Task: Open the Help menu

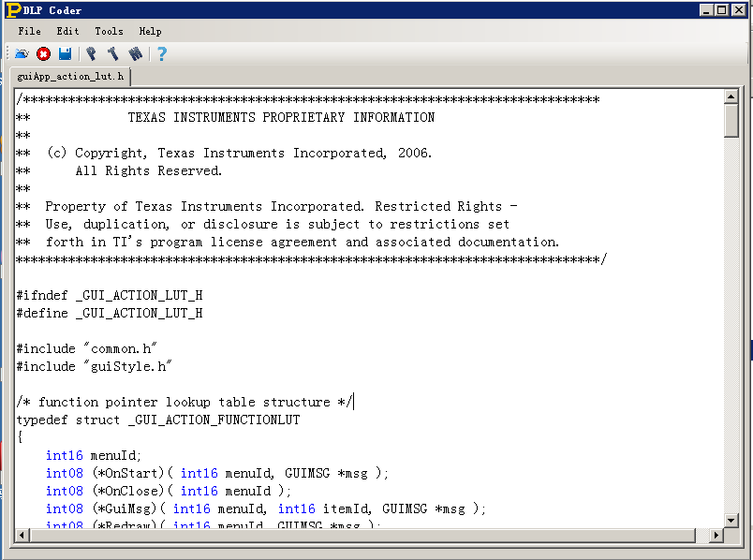Action: 150,31
